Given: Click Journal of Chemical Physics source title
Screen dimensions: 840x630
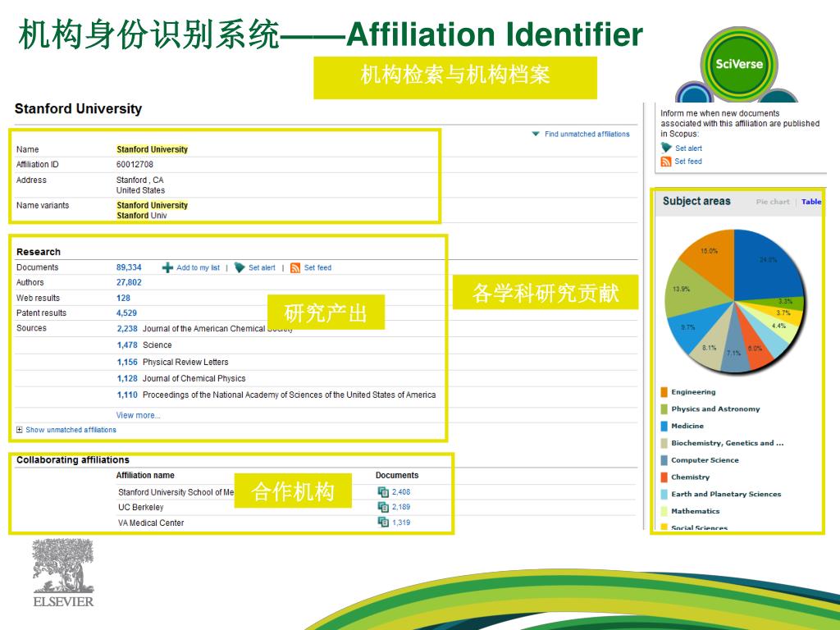Looking at the screenshot, I should point(194,378).
